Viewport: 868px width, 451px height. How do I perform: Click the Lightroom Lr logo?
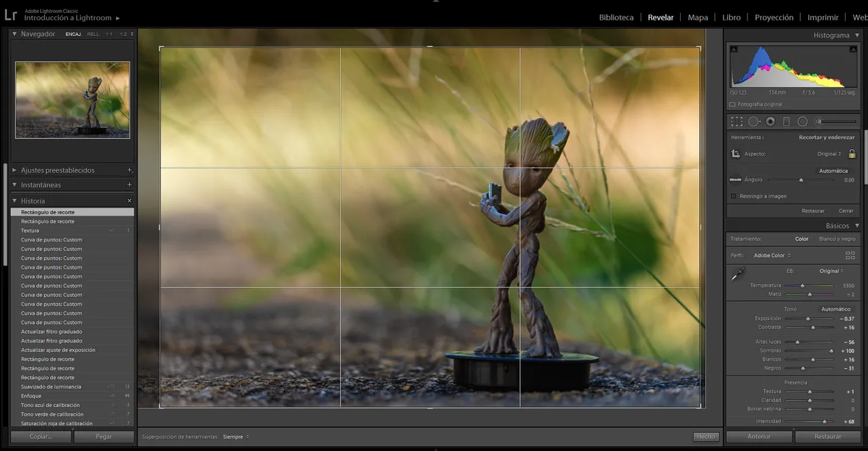click(10, 14)
